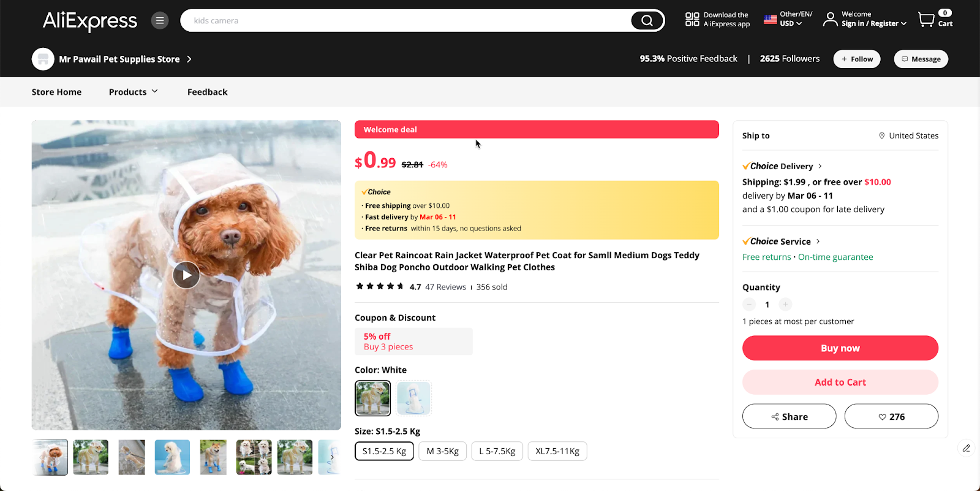The height and width of the screenshot is (491, 980).
Task: Open the shopping cart icon
Action: pos(927,19)
